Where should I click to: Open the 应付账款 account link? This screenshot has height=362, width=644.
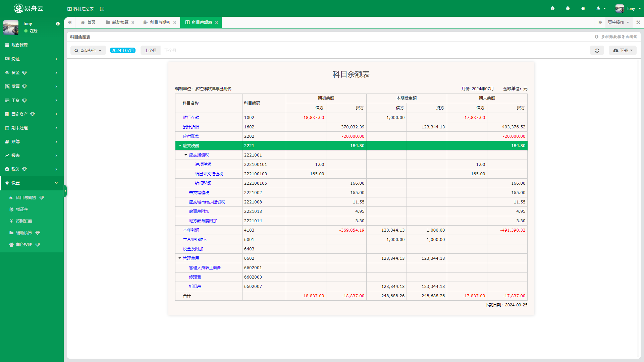(x=191, y=136)
